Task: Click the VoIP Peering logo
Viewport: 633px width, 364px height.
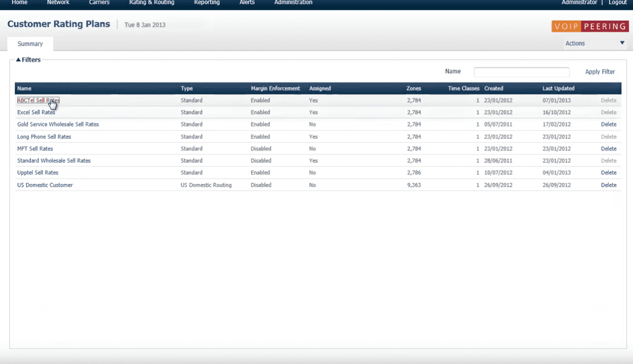Action: (589, 26)
